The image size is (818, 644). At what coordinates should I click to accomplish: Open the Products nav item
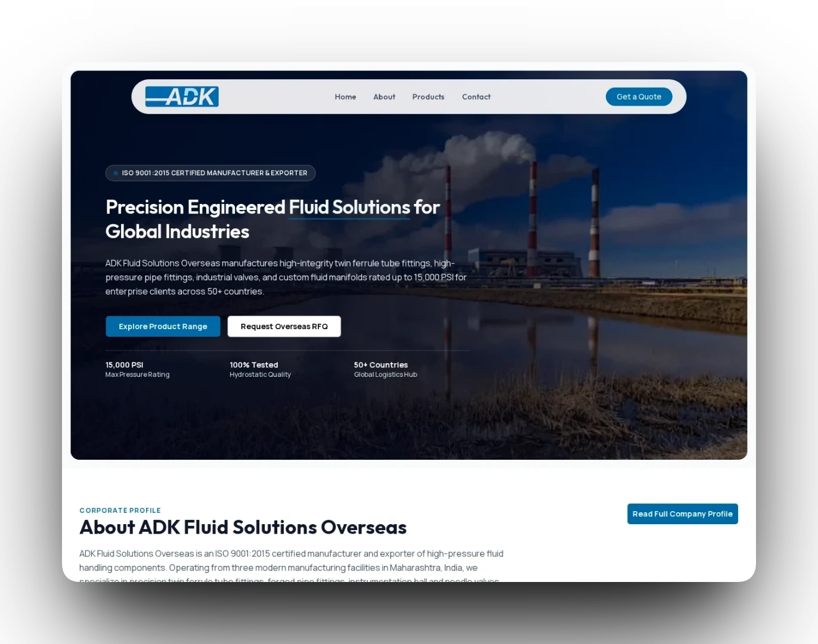pyautogui.click(x=428, y=97)
